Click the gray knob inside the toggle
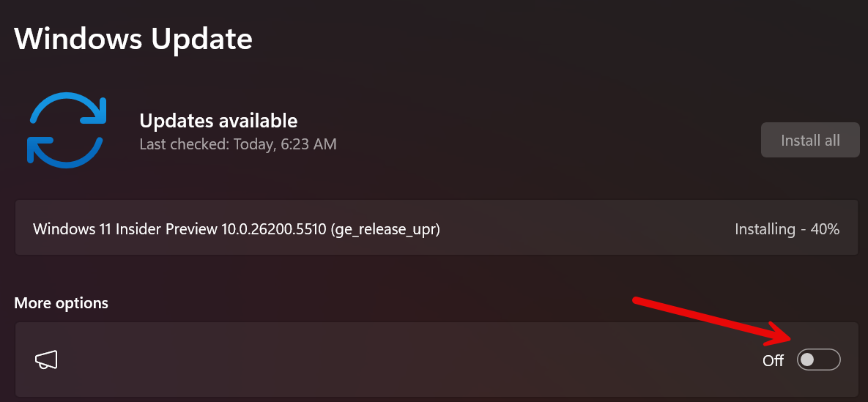Image resolution: width=868 pixels, height=402 pixels. coord(807,360)
